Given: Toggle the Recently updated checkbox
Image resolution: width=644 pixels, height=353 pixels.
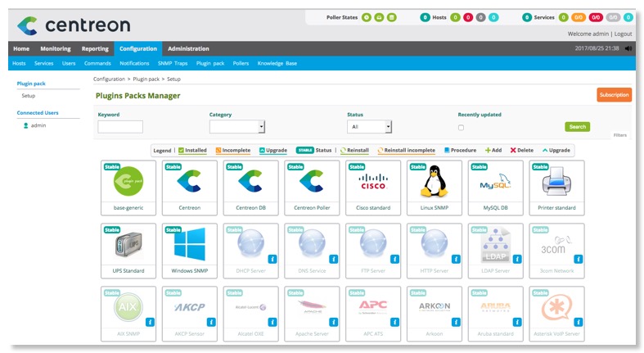Looking at the screenshot, I should 461,128.
